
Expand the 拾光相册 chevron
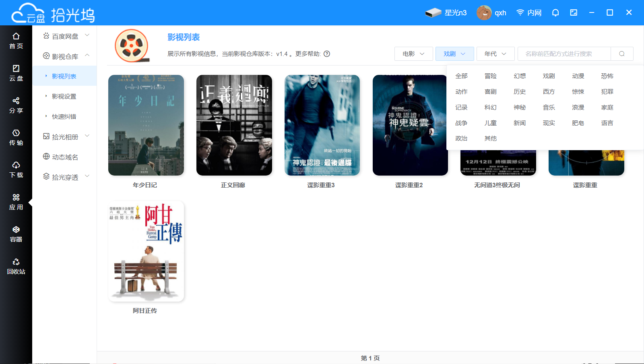[87, 136]
